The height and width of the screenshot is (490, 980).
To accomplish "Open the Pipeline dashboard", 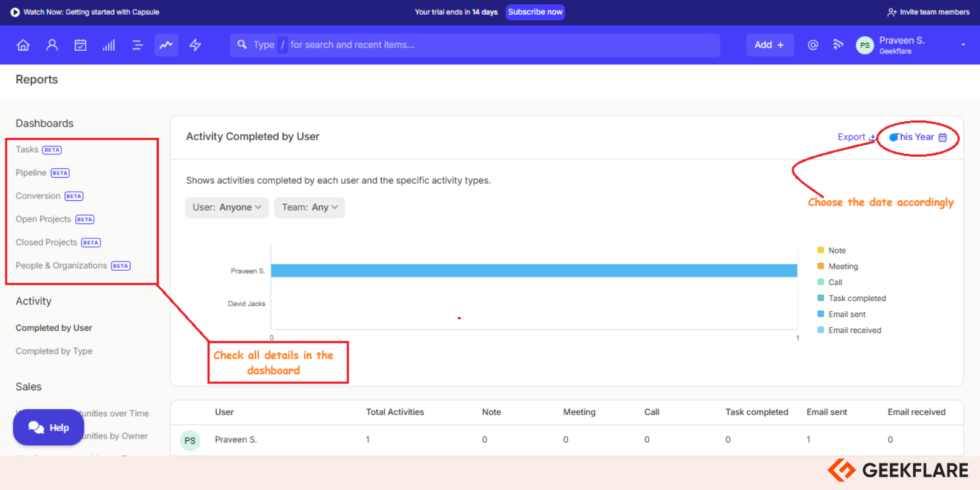I will [x=42, y=173].
